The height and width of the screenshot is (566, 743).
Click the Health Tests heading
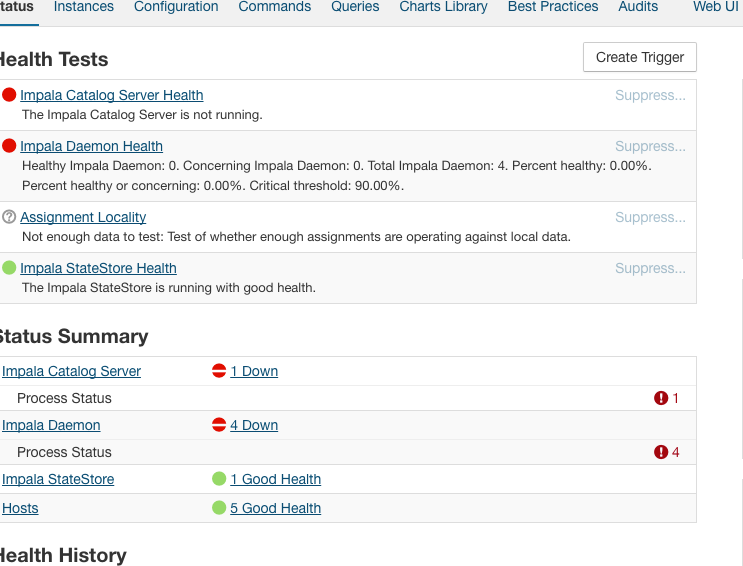[x=54, y=60]
